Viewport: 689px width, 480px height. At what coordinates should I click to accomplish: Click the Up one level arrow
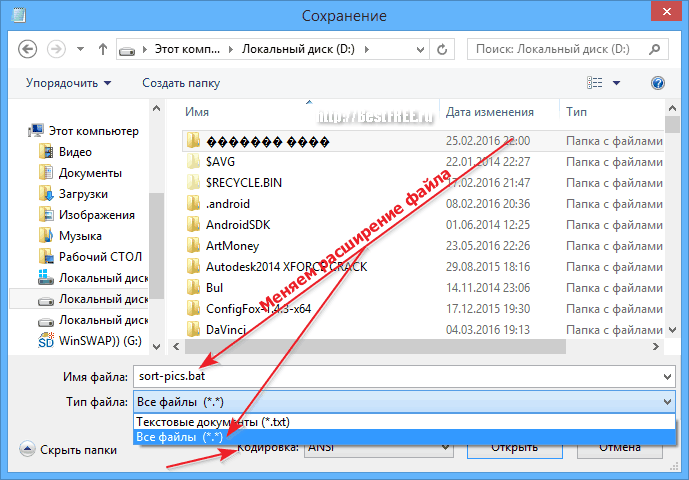[103, 48]
